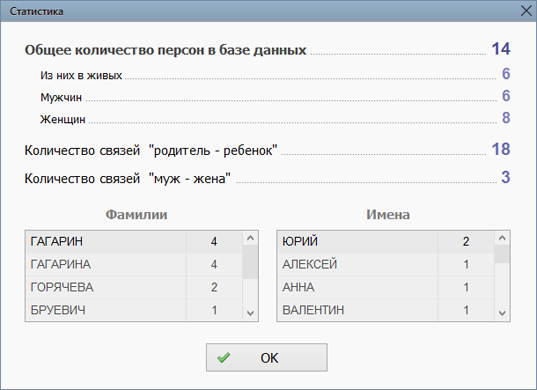The width and height of the screenshot is (537, 390).
Task: Select the ГАГАРИНА surname row
Action: click(134, 264)
